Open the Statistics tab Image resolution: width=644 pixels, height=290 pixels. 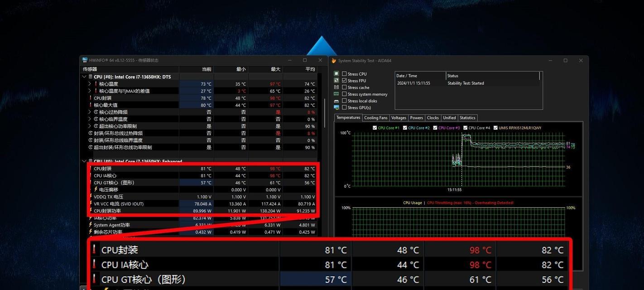click(467, 118)
